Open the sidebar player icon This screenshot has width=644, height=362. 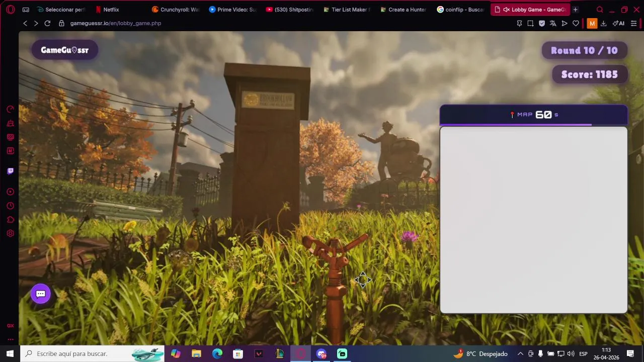click(x=10, y=192)
